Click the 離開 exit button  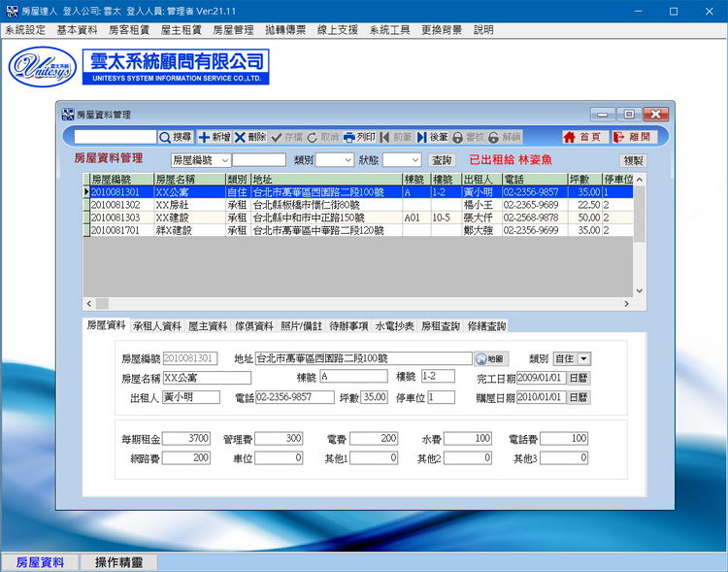coord(633,138)
